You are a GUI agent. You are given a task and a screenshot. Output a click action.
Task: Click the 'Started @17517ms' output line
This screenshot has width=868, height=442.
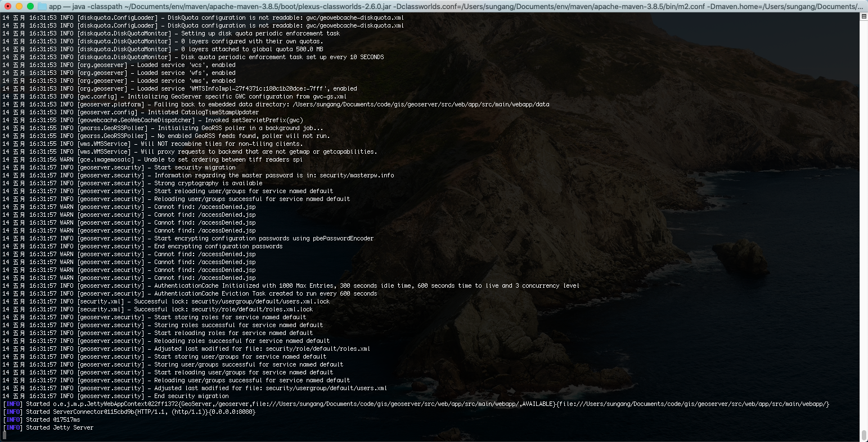tap(53, 419)
